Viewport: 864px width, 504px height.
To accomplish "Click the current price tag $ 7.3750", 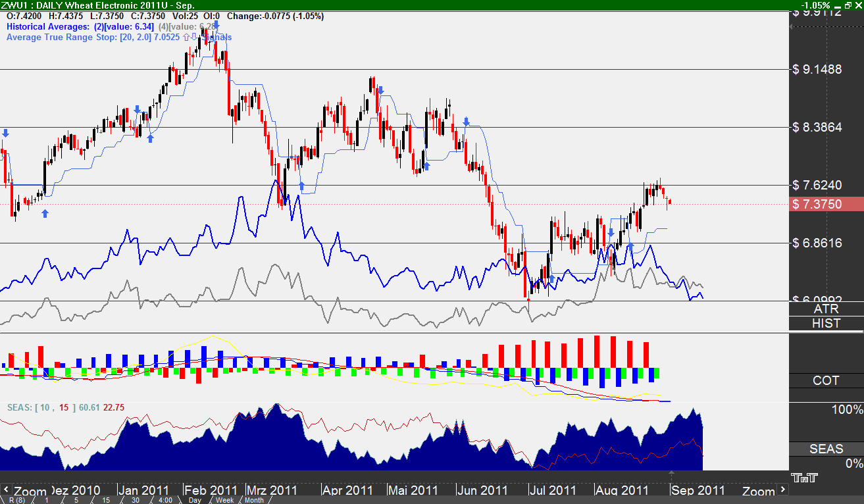I will 826,204.
